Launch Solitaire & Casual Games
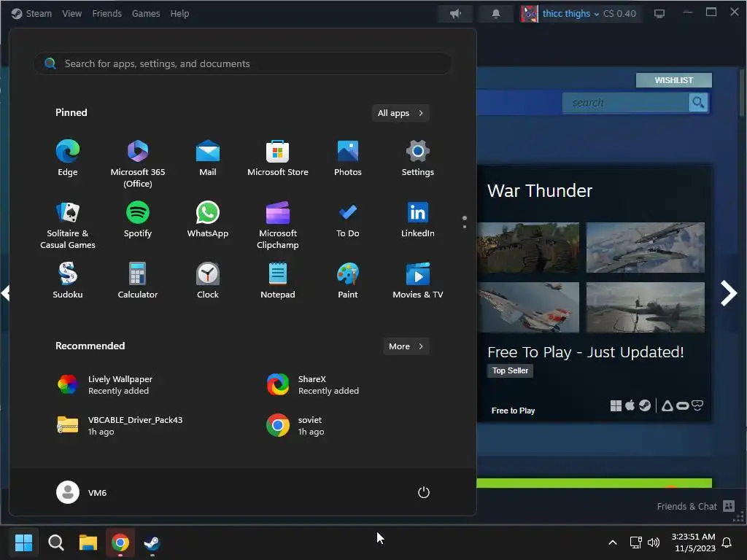The height and width of the screenshot is (560, 747). [68, 225]
